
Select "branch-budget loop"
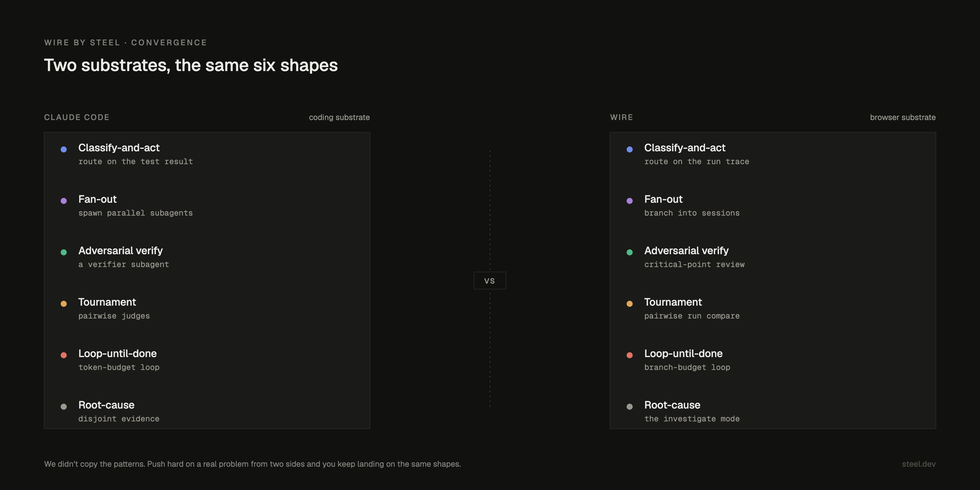click(688, 367)
